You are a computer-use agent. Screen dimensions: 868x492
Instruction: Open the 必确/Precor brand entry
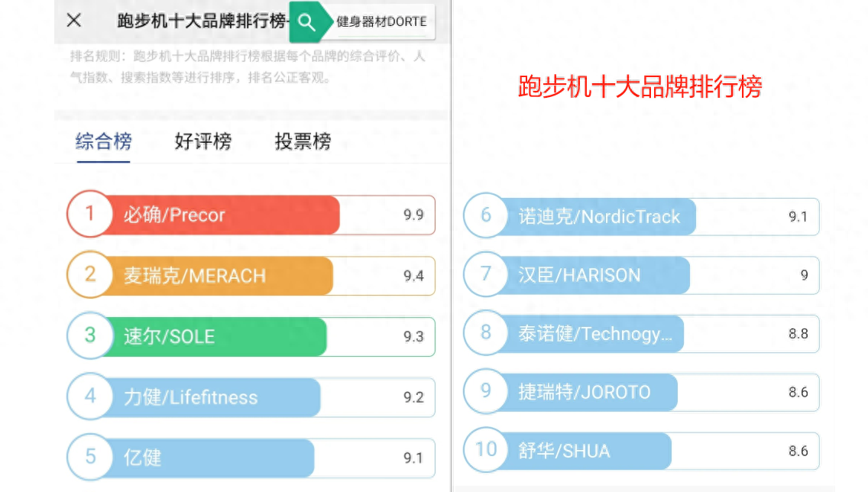click(222, 215)
